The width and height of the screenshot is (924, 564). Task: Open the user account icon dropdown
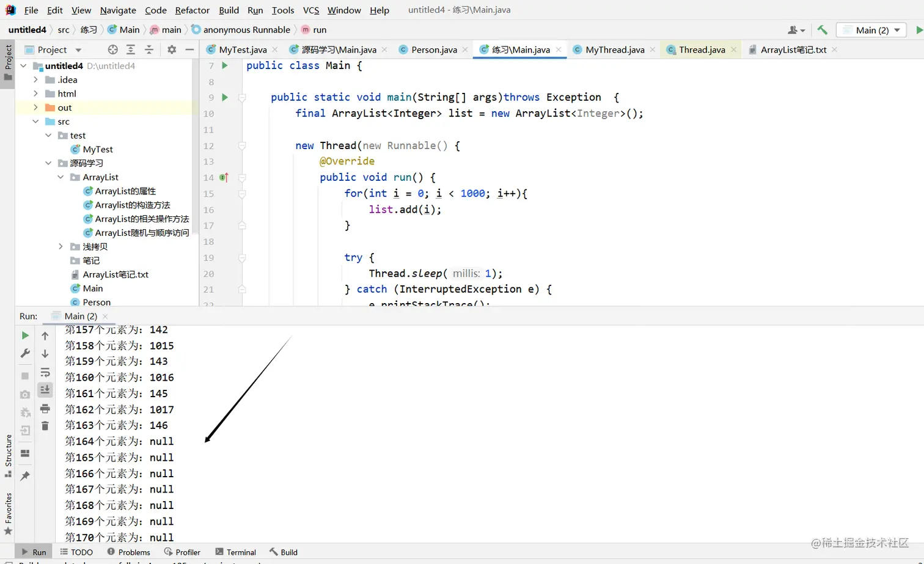(x=796, y=30)
